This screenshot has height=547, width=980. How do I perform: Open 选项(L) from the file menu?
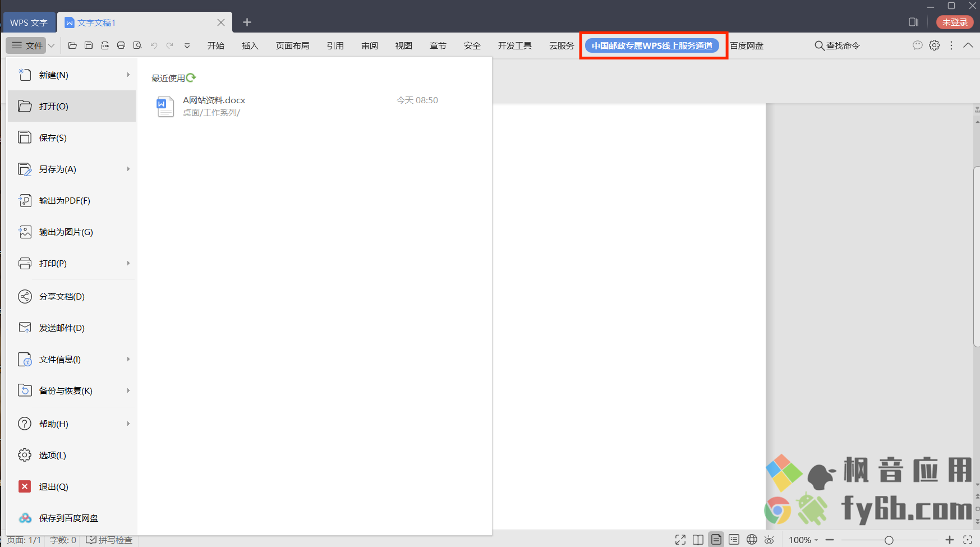pyautogui.click(x=72, y=455)
